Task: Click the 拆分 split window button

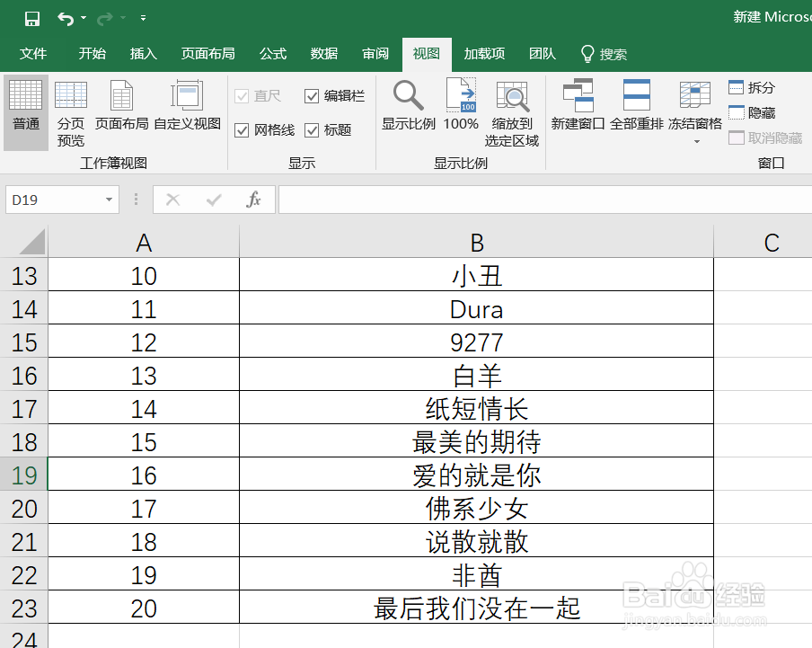Action: [x=752, y=87]
